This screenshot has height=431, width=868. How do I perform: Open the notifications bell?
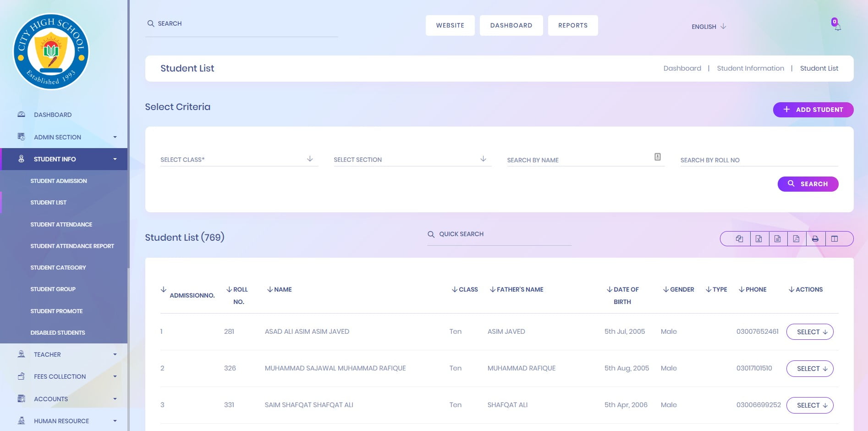click(x=837, y=27)
